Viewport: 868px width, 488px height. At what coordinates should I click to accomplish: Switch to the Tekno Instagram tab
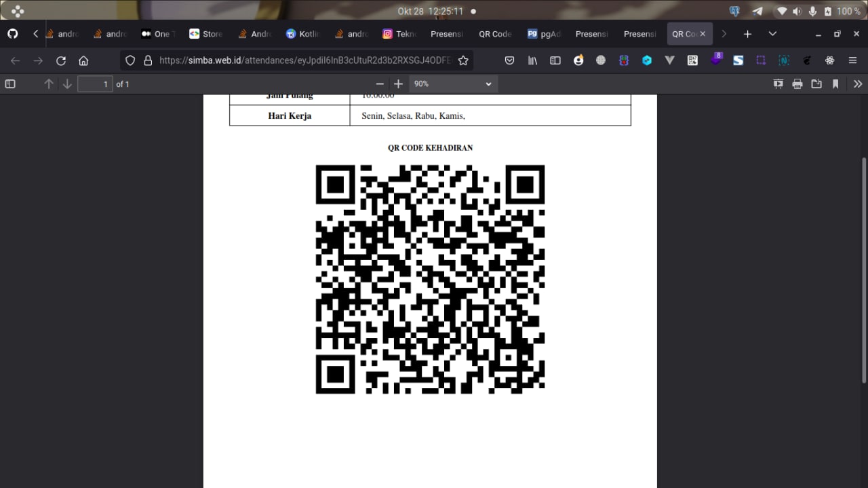pyautogui.click(x=399, y=34)
